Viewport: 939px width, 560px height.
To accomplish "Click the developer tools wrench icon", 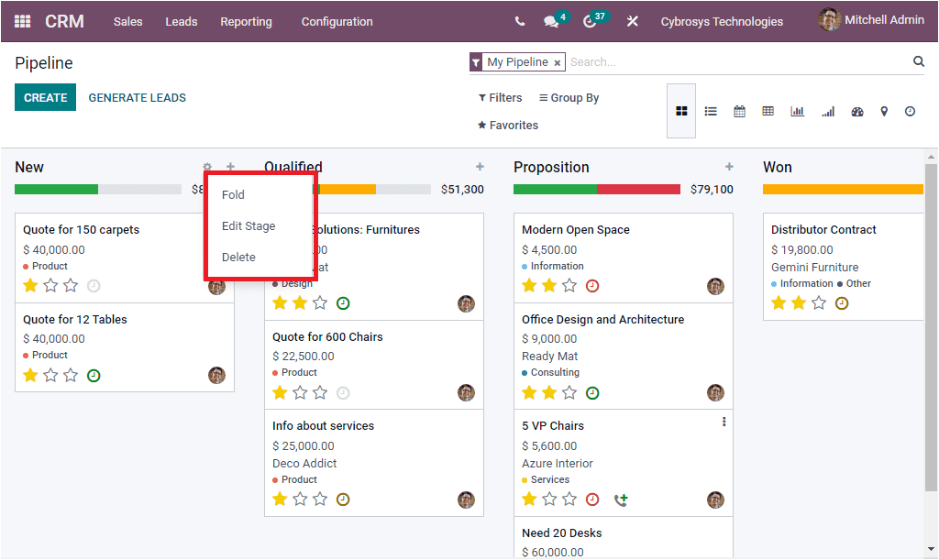I will pyautogui.click(x=632, y=20).
